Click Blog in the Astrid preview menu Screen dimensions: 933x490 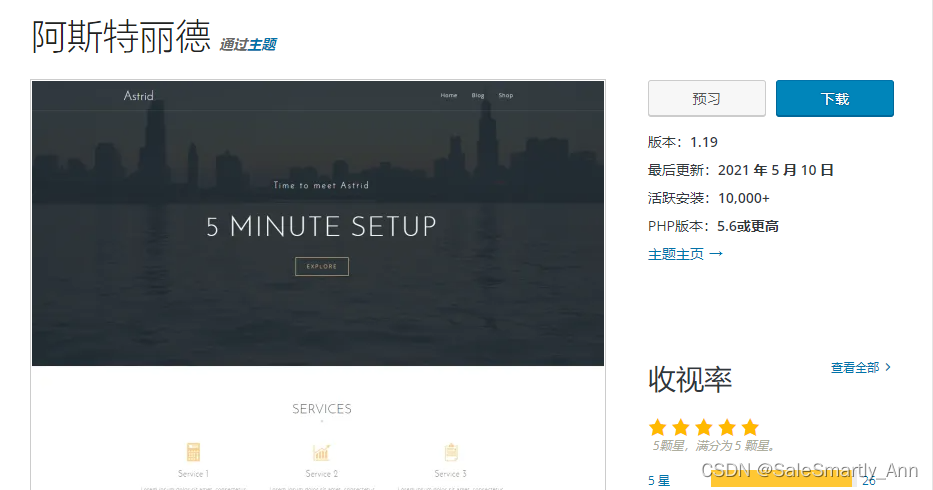coord(478,95)
